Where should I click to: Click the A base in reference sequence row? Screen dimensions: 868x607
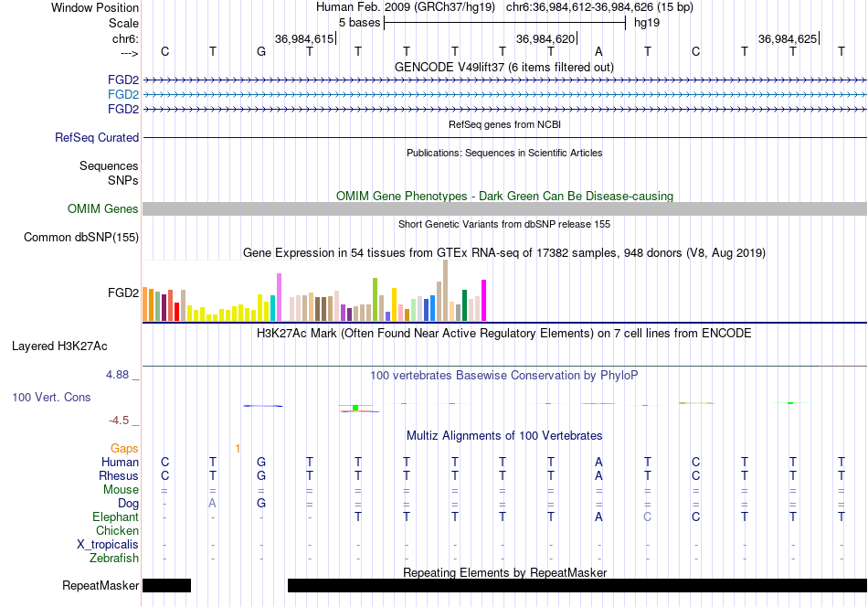click(x=598, y=51)
